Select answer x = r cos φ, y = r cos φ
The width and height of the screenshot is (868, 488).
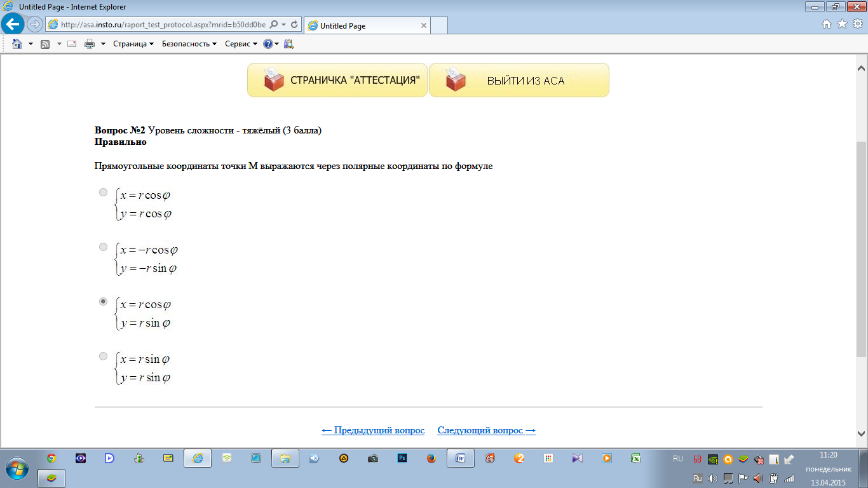[x=104, y=193]
